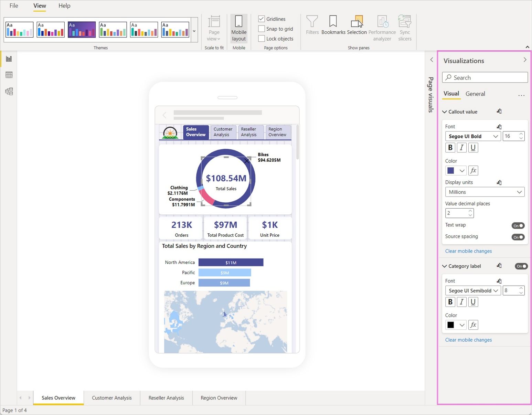Open the Filters pane

(312, 25)
